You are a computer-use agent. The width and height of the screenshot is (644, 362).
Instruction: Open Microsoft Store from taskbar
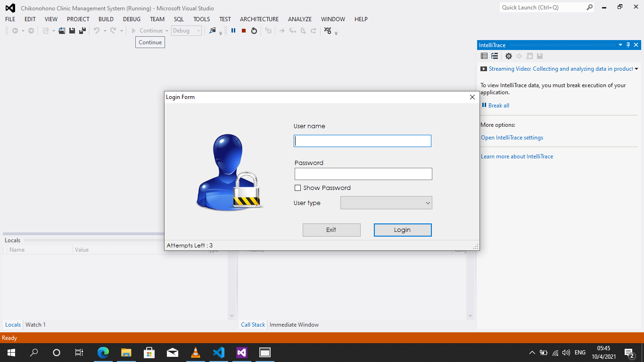[149, 352]
